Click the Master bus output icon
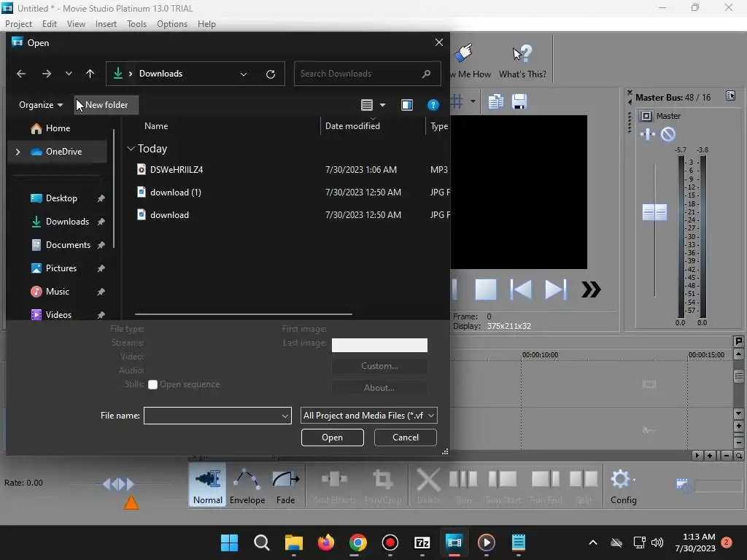Screen dimensions: 747x560 (x=646, y=116)
